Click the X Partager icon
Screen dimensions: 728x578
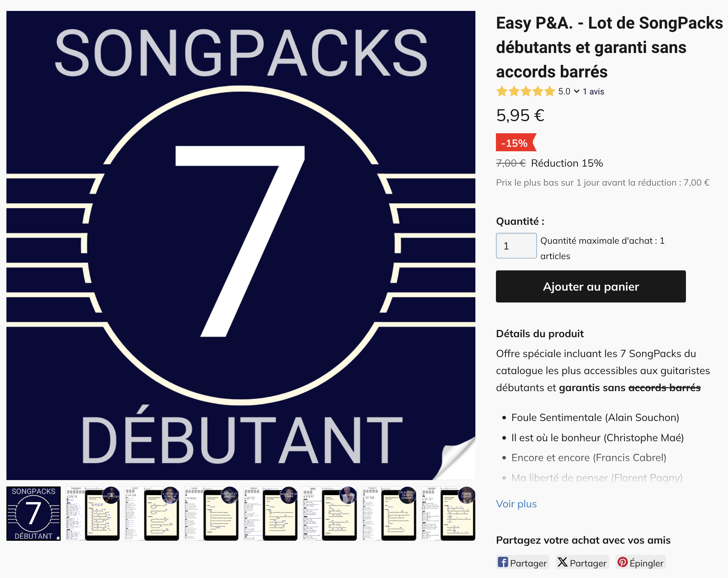pos(563,562)
